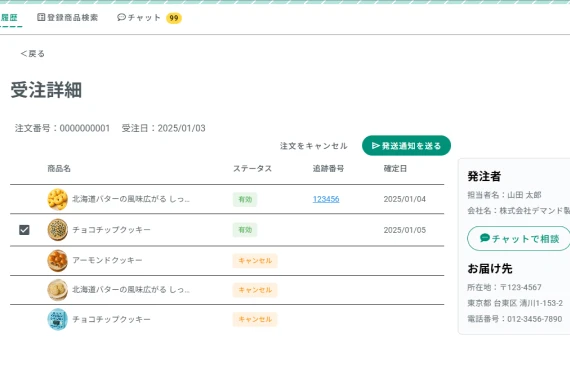The height and width of the screenshot is (380, 570).
Task: Click the 有効 status badge dated 2025/01/05
Action: pyautogui.click(x=245, y=230)
